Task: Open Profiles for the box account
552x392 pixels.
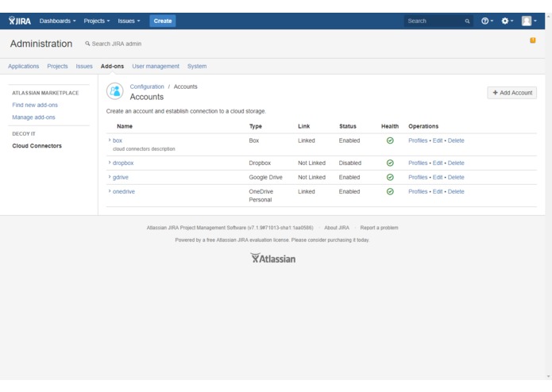Action: pos(418,140)
